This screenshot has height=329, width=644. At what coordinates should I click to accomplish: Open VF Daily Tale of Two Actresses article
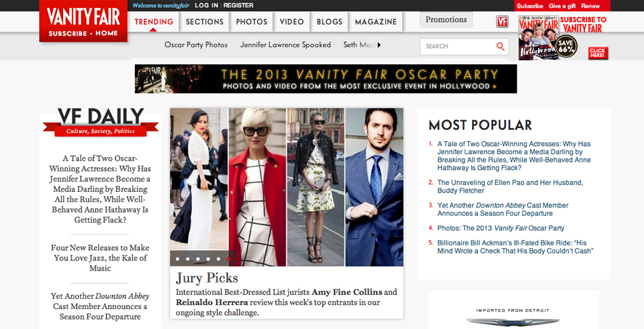coord(100,189)
